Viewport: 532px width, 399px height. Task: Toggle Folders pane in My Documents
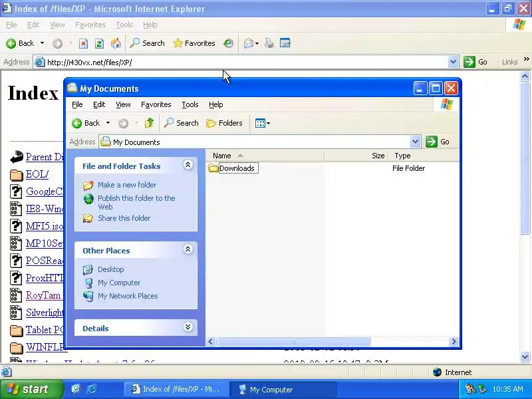224,123
